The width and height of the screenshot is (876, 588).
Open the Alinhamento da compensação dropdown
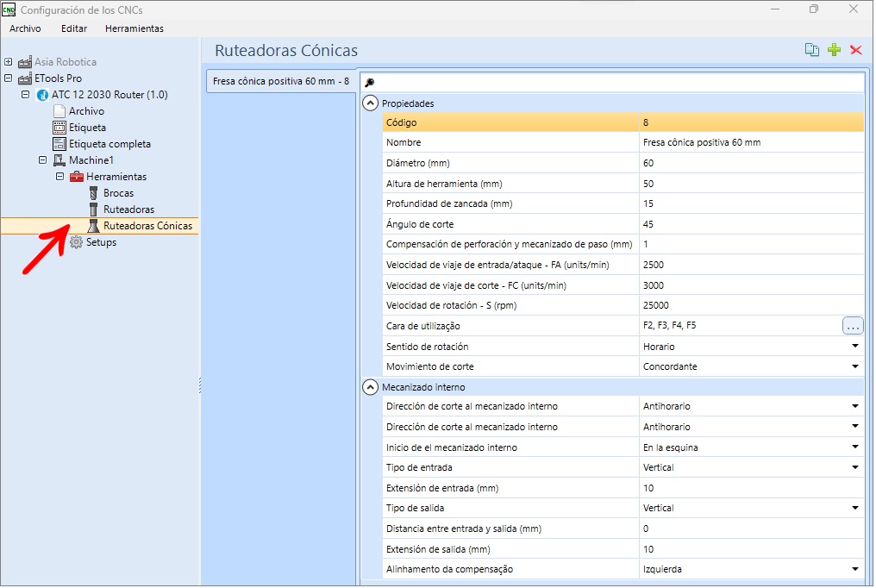pyautogui.click(x=854, y=570)
